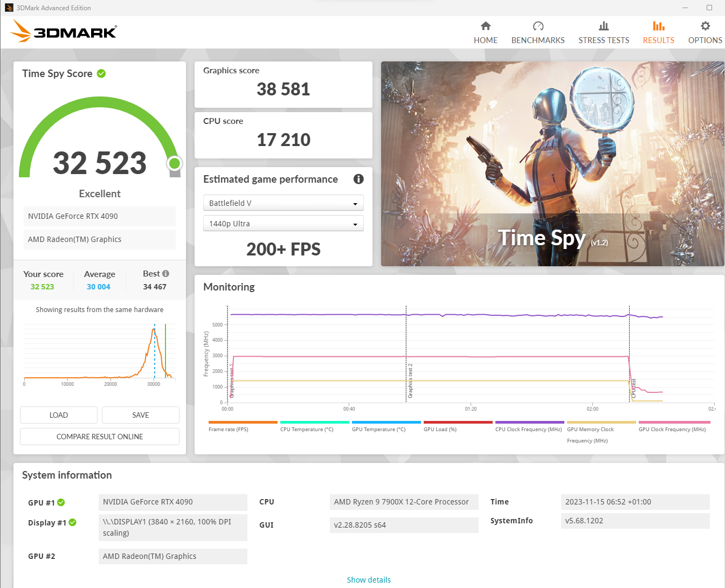Open the Battlefield V game dropdown
Screen dimensions: 725x588
(284, 203)
